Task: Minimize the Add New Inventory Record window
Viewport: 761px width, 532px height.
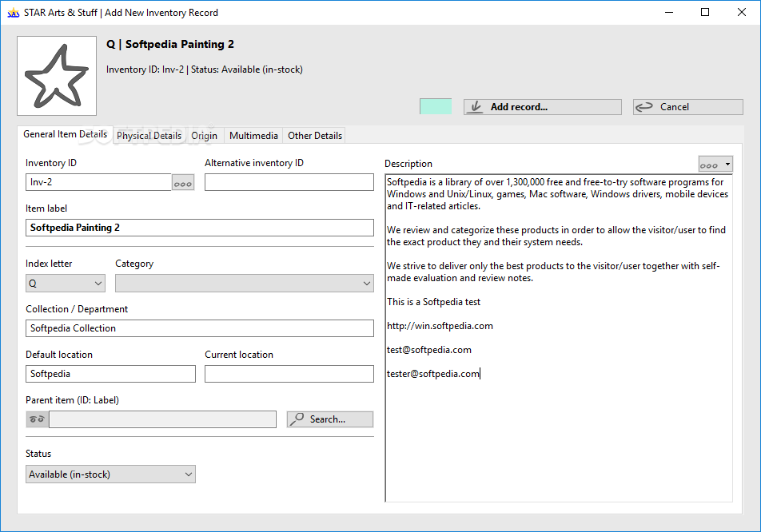Action: [669, 12]
